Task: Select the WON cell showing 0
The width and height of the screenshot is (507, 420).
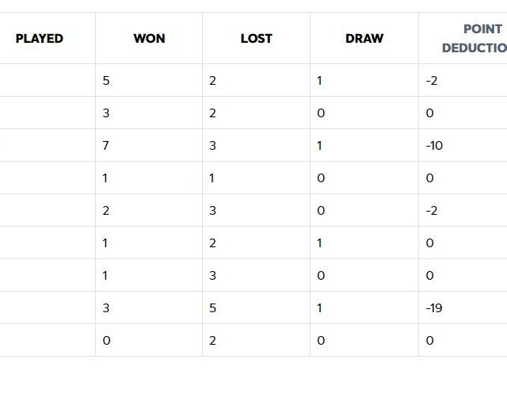Action: [106, 341]
